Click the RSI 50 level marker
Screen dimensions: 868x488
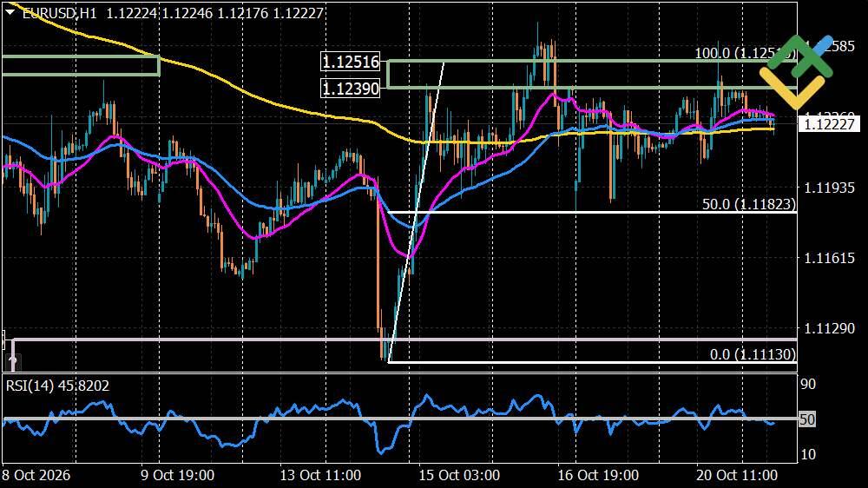pyautogui.click(x=807, y=419)
